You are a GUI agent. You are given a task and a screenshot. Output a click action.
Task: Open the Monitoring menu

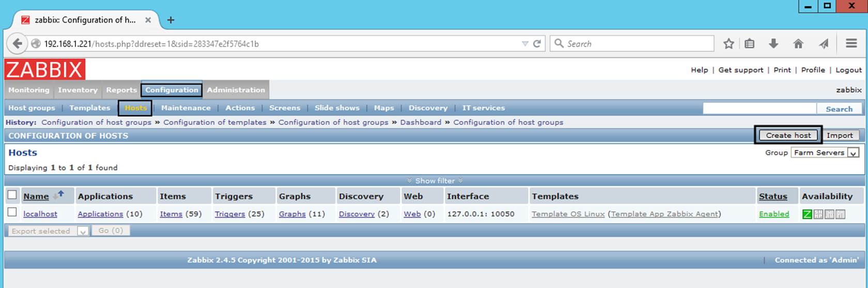pyautogui.click(x=29, y=90)
